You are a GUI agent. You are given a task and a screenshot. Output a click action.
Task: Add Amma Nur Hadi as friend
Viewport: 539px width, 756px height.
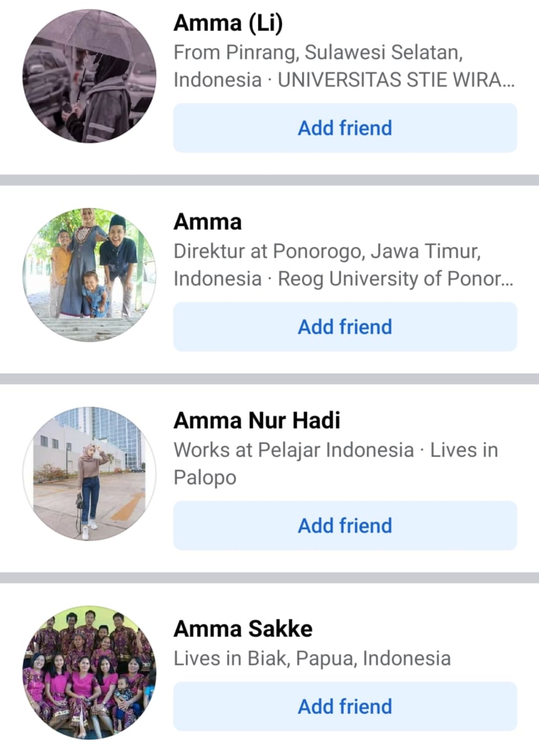(x=345, y=525)
